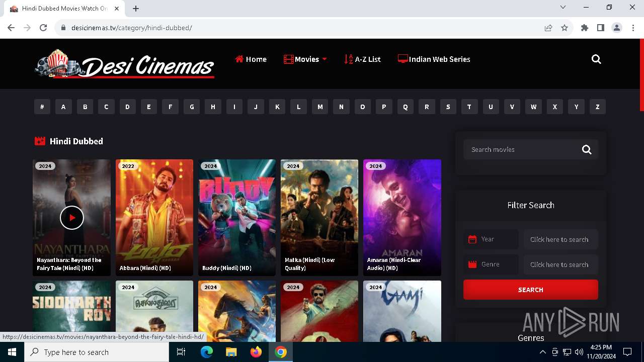Open the A-Z List menu item

point(362,59)
